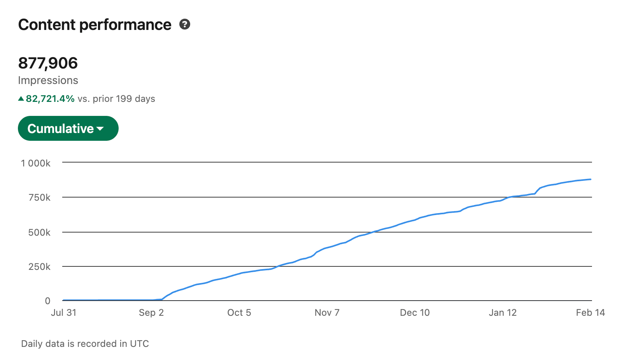
Task: Click the 82,721.4% change value
Action: tap(50, 99)
